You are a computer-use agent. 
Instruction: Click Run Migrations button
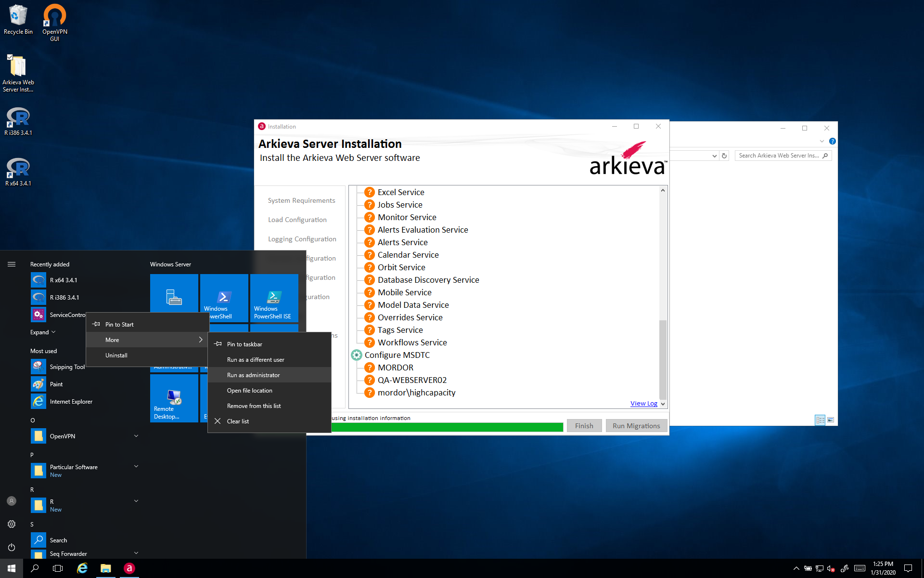pyautogui.click(x=636, y=426)
